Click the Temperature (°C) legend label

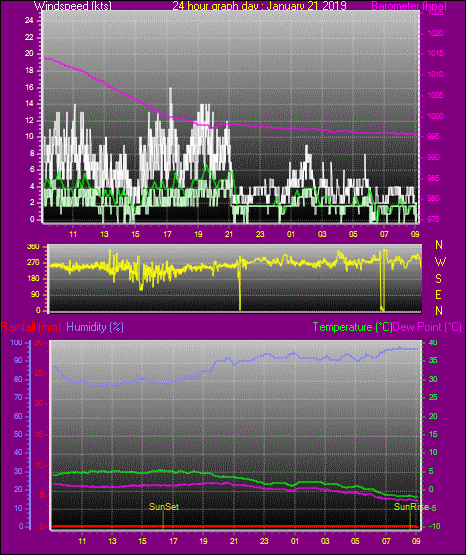pos(352,327)
